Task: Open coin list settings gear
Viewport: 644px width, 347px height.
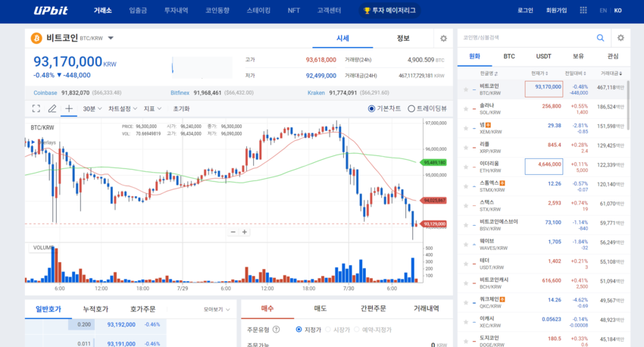Action: tap(621, 38)
